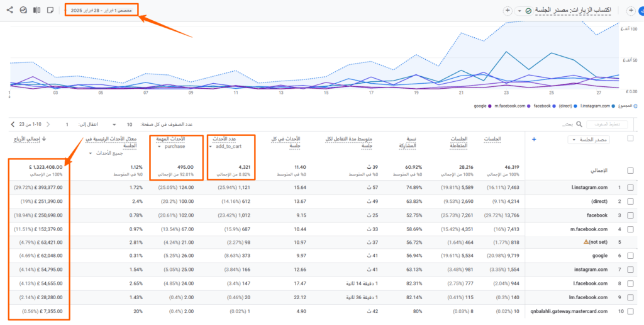Select the l.instagram.com row checkbox

630,188
